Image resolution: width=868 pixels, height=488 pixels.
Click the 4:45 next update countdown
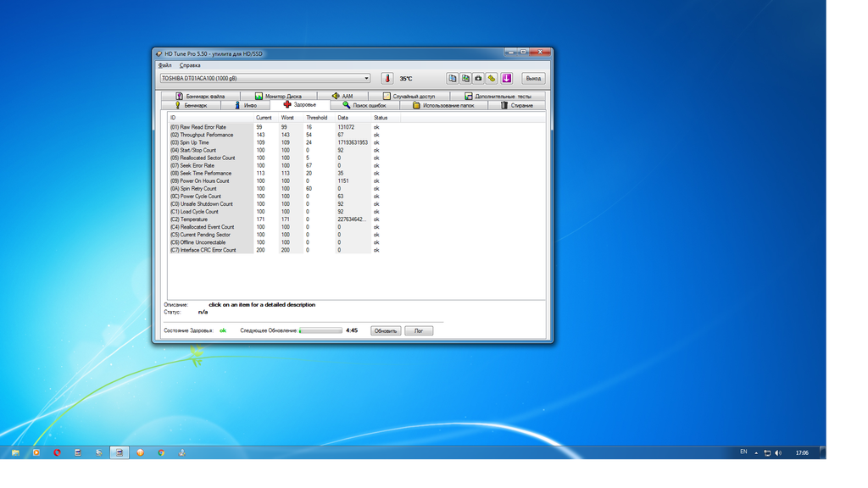[352, 331]
